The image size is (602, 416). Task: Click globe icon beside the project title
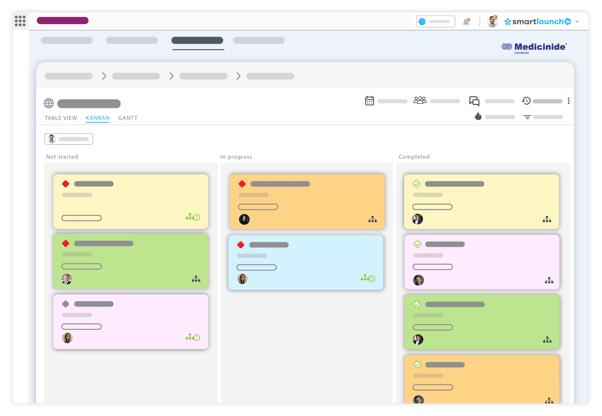click(49, 103)
